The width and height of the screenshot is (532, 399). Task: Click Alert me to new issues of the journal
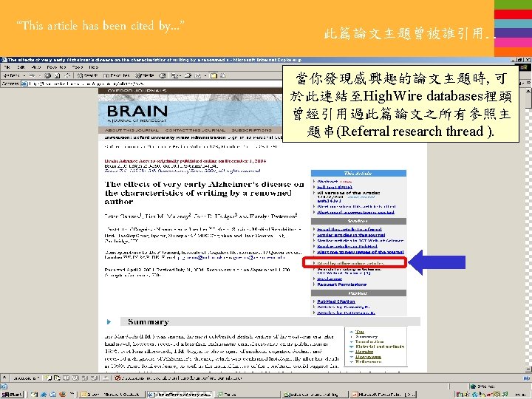(x=361, y=252)
